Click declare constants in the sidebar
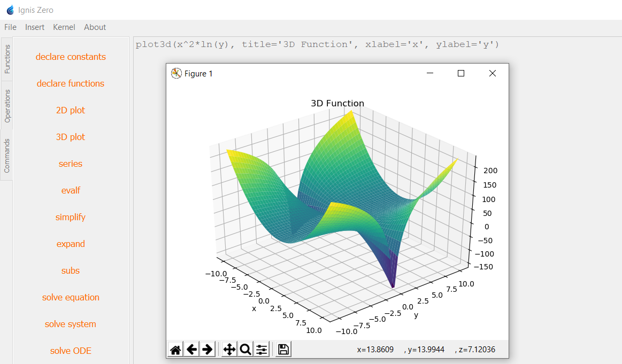Screen dimensions: 622x364 pos(71,57)
